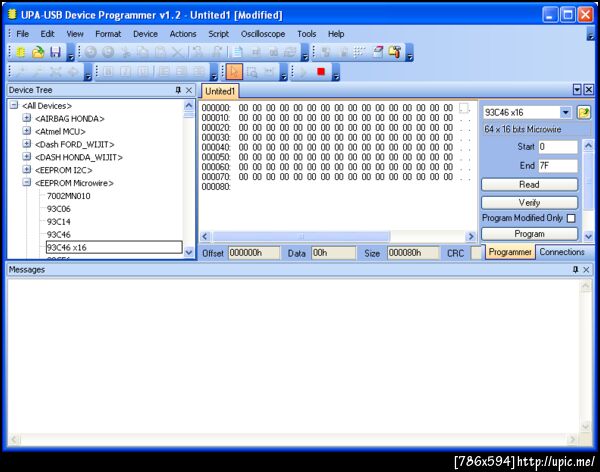Open the 93C46 x16 device dropdown
The image size is (600, 472).
coord(566,113)
